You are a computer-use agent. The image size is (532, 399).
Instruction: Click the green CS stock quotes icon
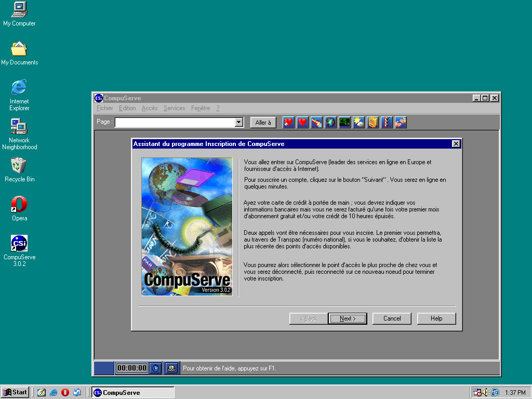(344, 122)
